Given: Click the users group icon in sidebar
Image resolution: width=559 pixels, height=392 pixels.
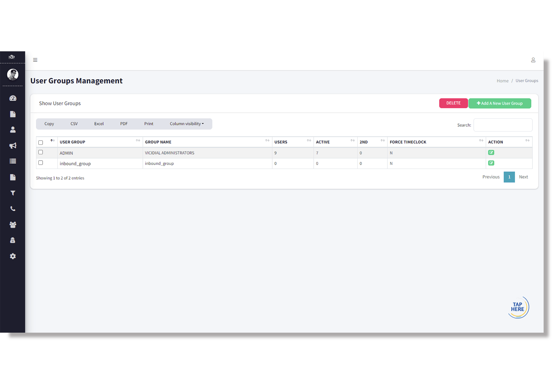Looking at the screenshot, I should pos(13,225).
